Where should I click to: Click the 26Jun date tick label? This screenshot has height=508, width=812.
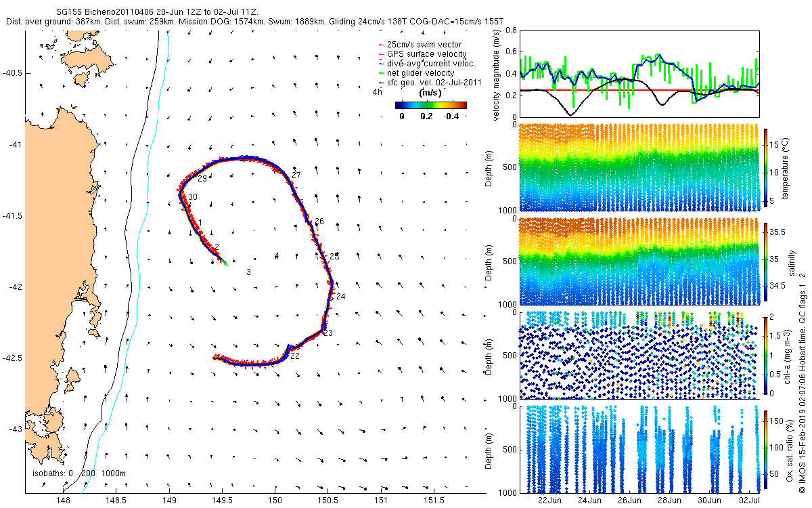pyautogui.click(x=629, y=501)
